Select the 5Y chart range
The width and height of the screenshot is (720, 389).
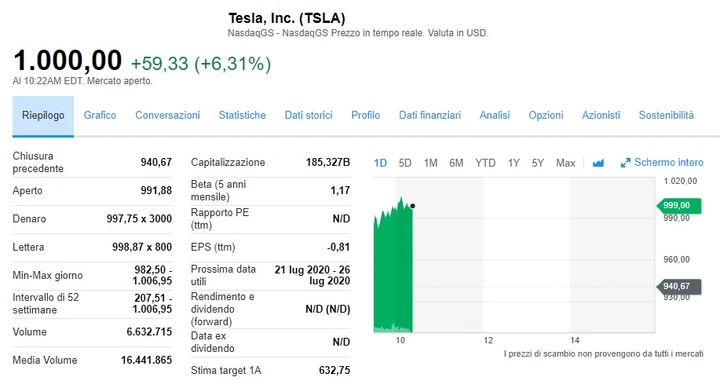point(538,163)
